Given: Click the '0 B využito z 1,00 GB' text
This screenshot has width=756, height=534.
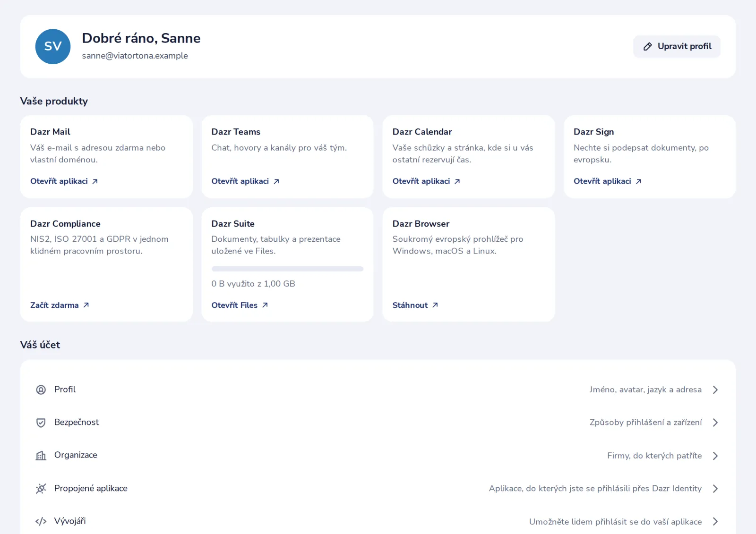Looking at the screenshot, I should pyautogui.click(x=253, y=284).
